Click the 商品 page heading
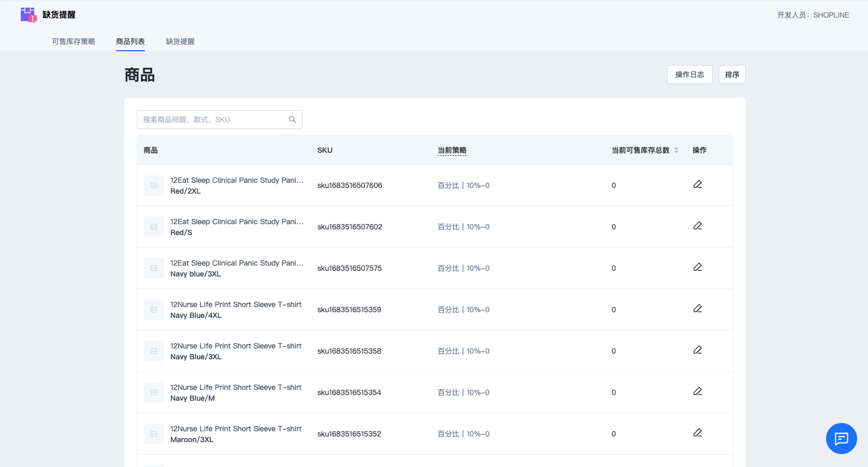The height and width of the screenshot is (467, 868). click(x=140, y=75)
